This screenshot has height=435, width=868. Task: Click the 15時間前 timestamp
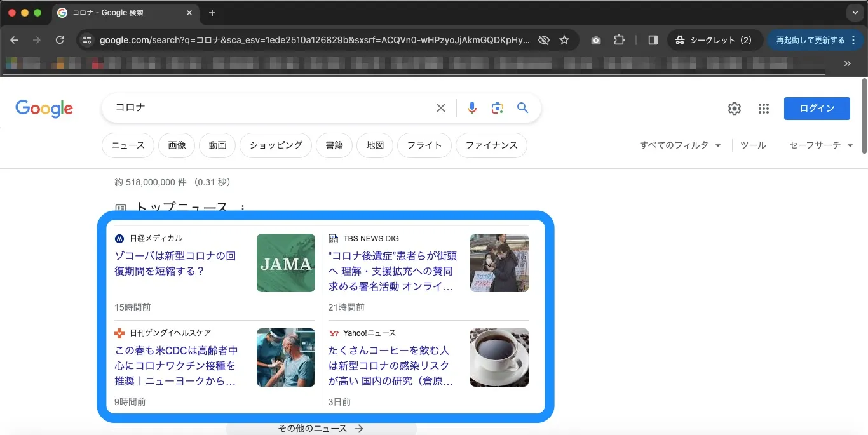133,307
